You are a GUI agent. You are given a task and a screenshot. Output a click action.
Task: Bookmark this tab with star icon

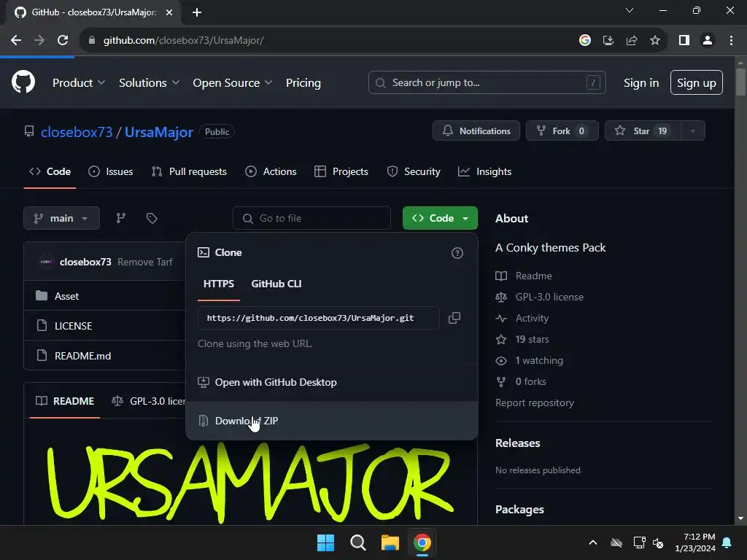click(x=655, y=41)
